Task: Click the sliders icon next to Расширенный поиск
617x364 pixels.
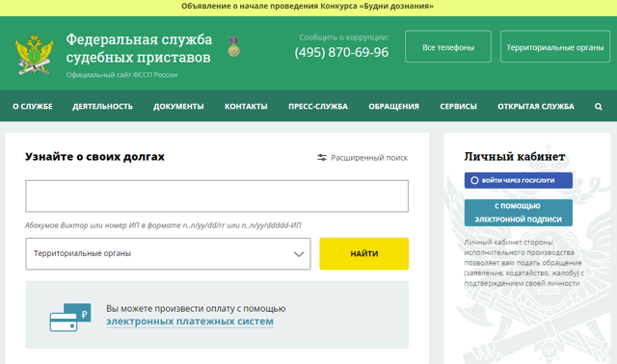Action: 322,158
